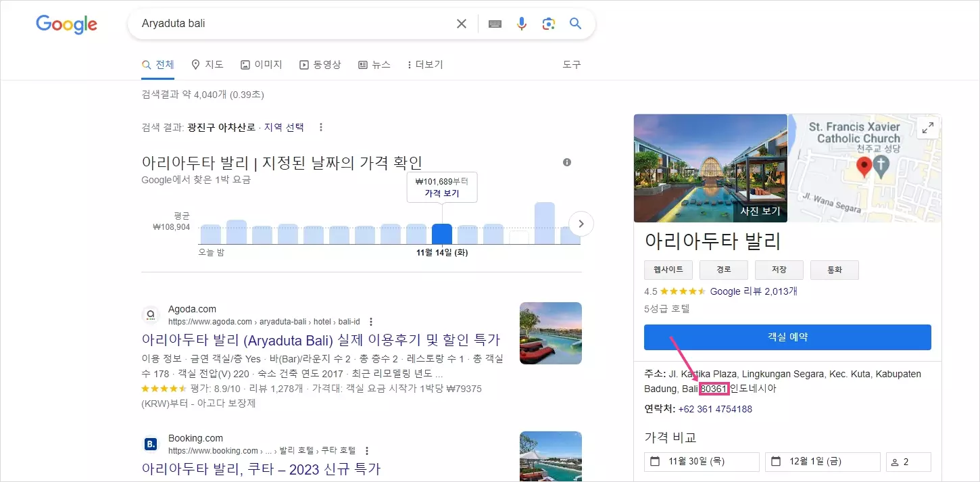Switch to the 이미지 search tab
The width and height of the screenshot is (980, 482).
coord(262,64)
